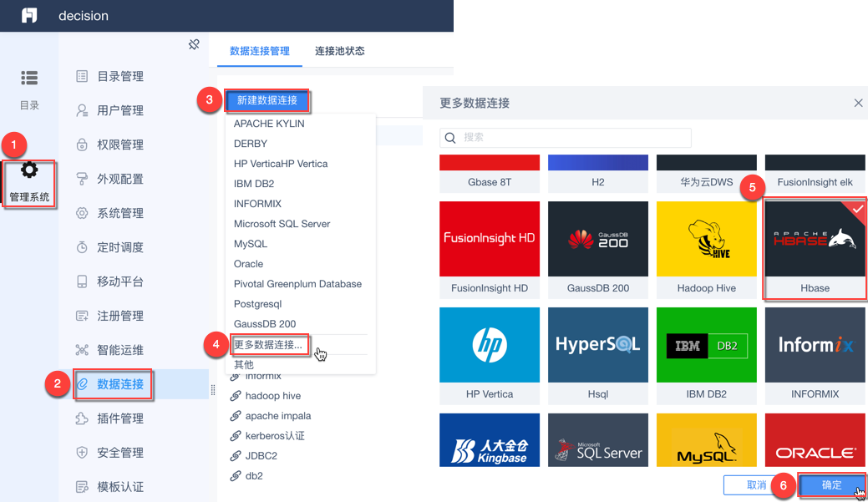Open the kerberos认证 connection
This screenshot has height=502, width=868.
pyautogui.click(x=275, y=435)
